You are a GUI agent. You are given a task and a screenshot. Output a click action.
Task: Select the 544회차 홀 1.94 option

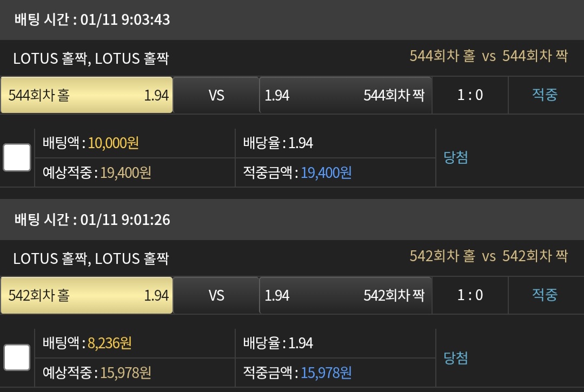(x=87, y=95)
